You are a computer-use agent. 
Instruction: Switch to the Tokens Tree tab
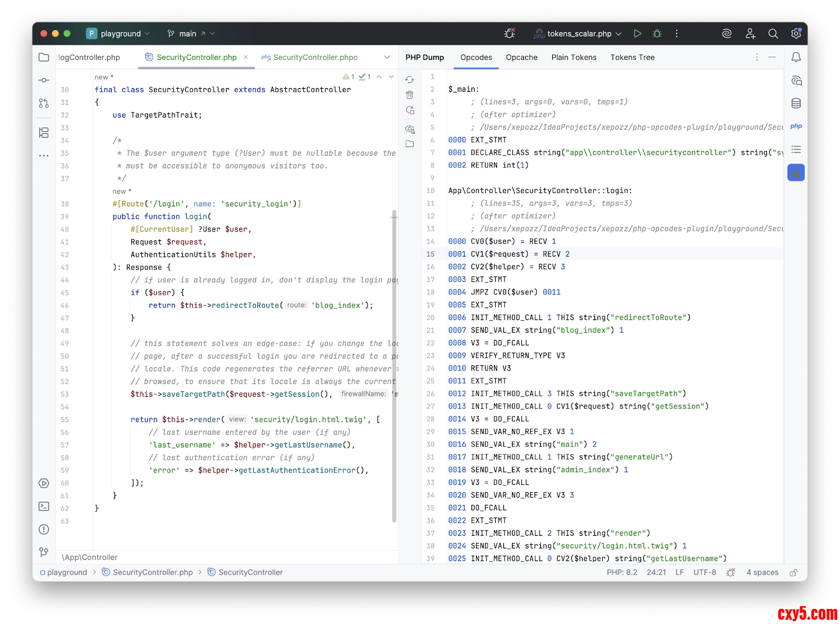coord(632,57)
